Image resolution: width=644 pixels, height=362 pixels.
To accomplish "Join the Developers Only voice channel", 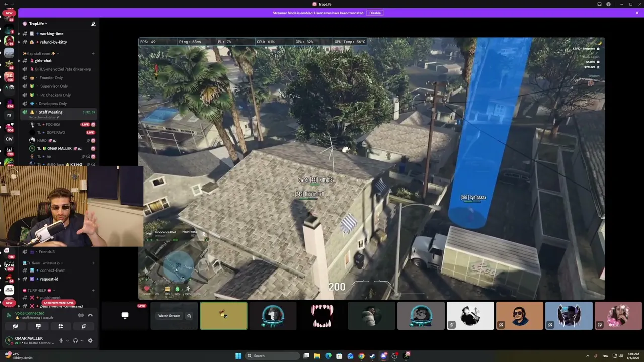I will pyautogui.click(x=53, y=104).
